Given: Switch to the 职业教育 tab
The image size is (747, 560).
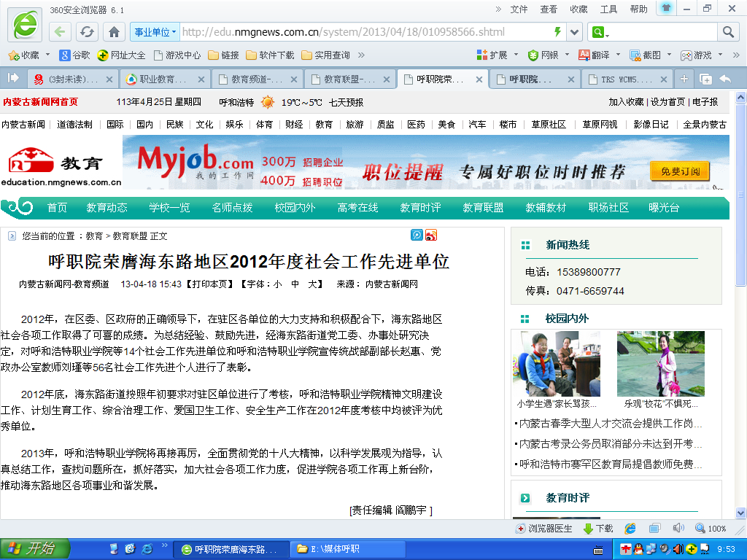Looking at the screenshot, I should click(163, 79).
